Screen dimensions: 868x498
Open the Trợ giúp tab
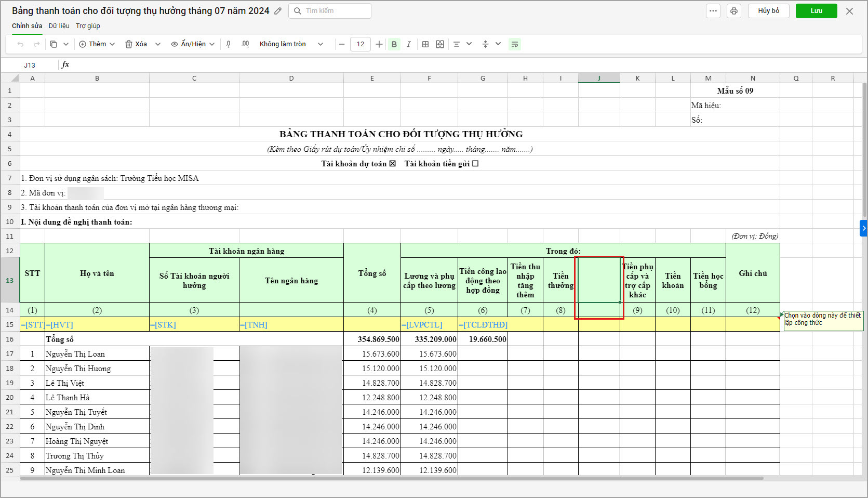[88, 26]
